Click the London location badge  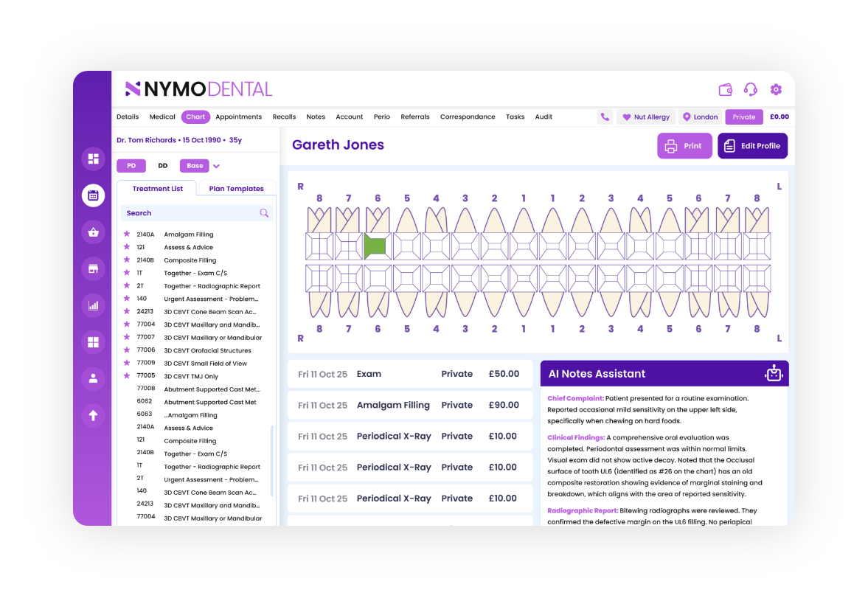(x=701, y=117)
